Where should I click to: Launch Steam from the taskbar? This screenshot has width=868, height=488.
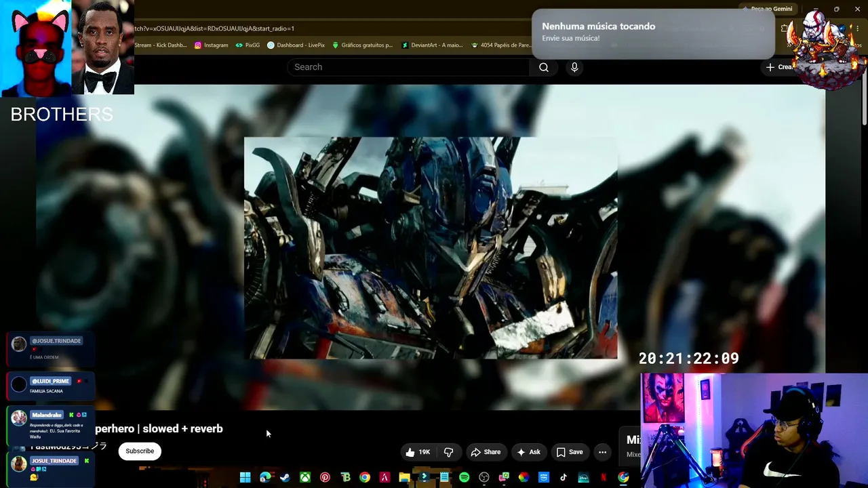(x=285, y=477)
